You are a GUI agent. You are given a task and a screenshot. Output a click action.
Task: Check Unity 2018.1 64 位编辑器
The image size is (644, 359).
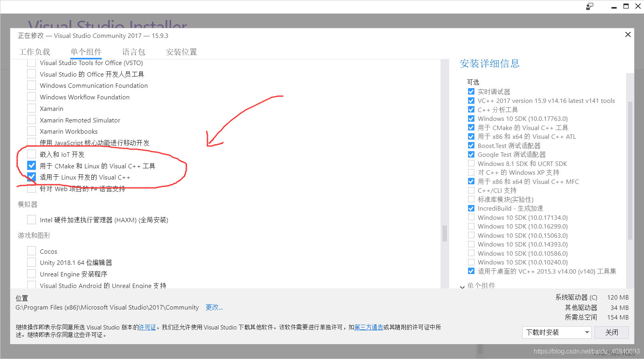(x=32, y=262)
